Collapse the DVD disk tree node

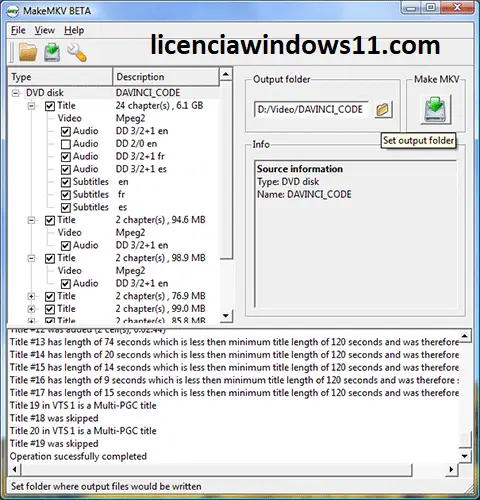pos(16,93)
